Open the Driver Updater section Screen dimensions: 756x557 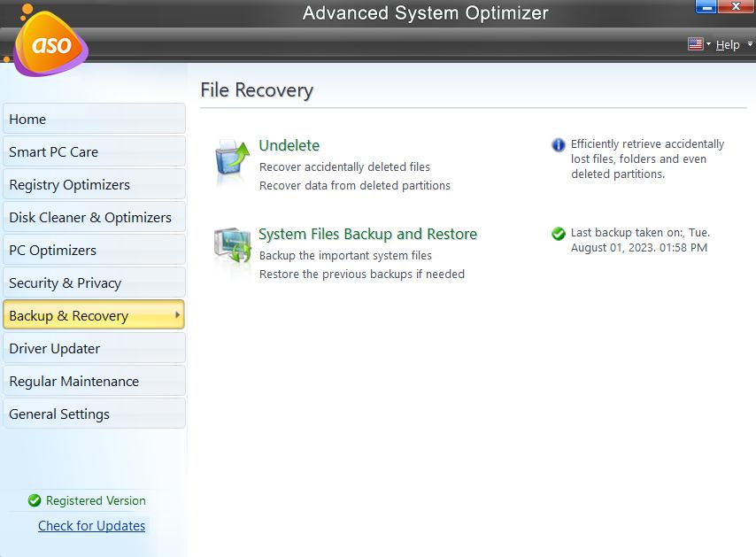click(94, 348)
